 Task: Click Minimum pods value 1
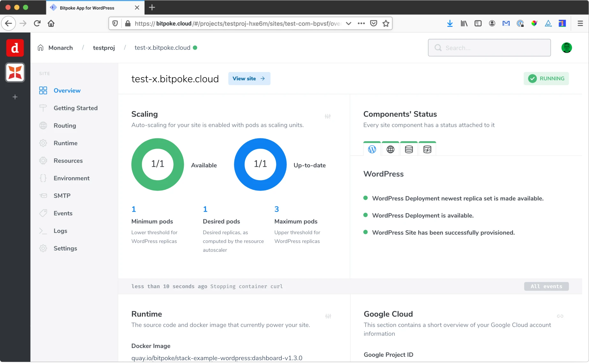point(134,209)
